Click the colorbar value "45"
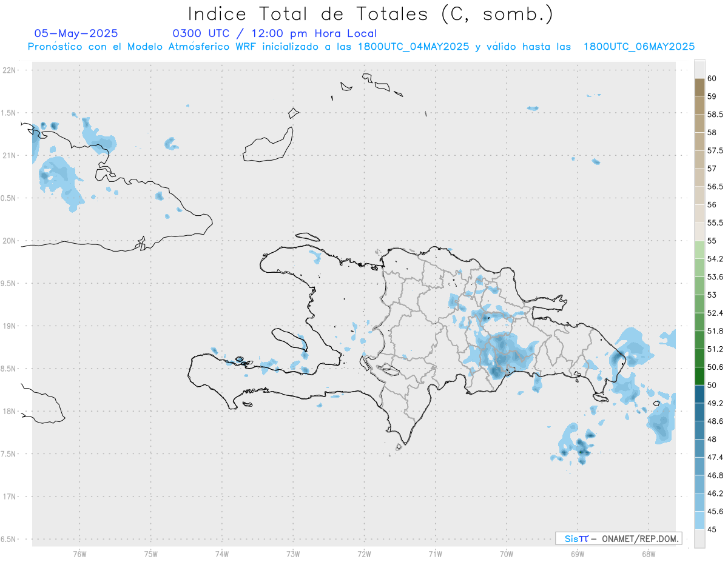Screen dimensions: 728x562 pos(712,529)
